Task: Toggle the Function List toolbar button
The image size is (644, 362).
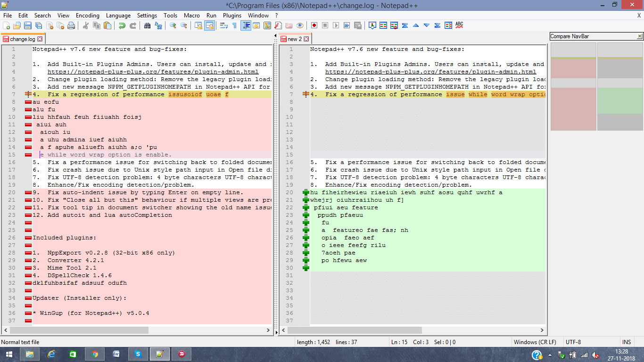Action: (278, 25)
